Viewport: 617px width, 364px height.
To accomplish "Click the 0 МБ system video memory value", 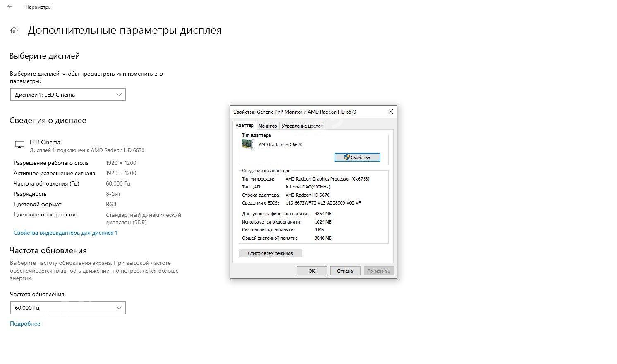I will coord(319,230).
